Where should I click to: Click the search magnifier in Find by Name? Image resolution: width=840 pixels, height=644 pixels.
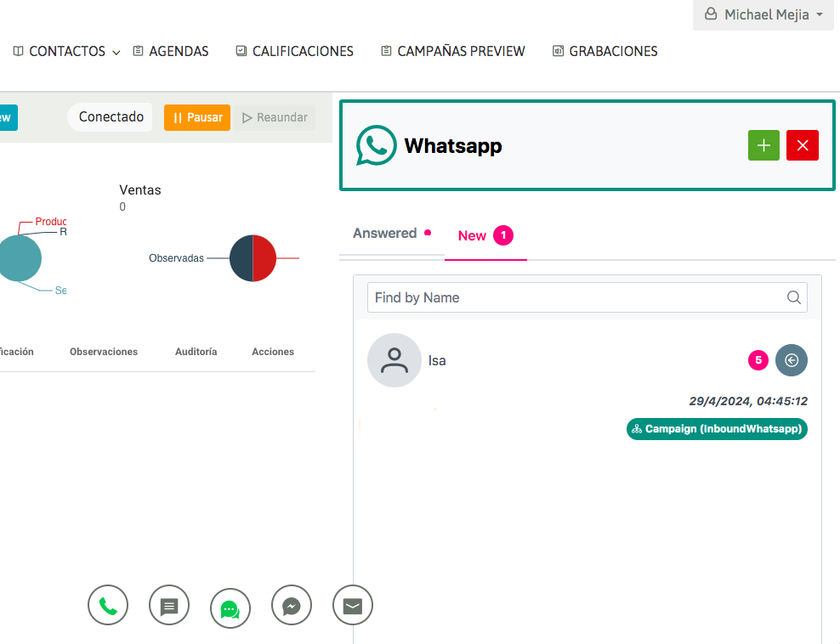point(793,297)
